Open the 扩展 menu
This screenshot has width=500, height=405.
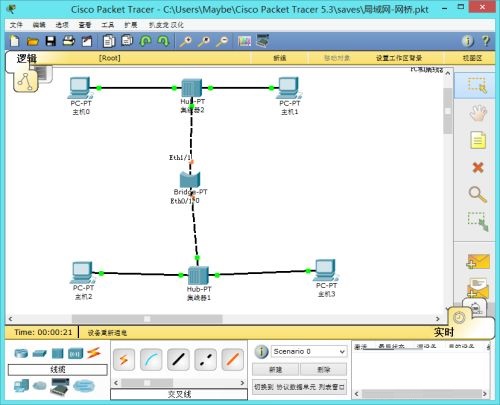coord(131,25)
